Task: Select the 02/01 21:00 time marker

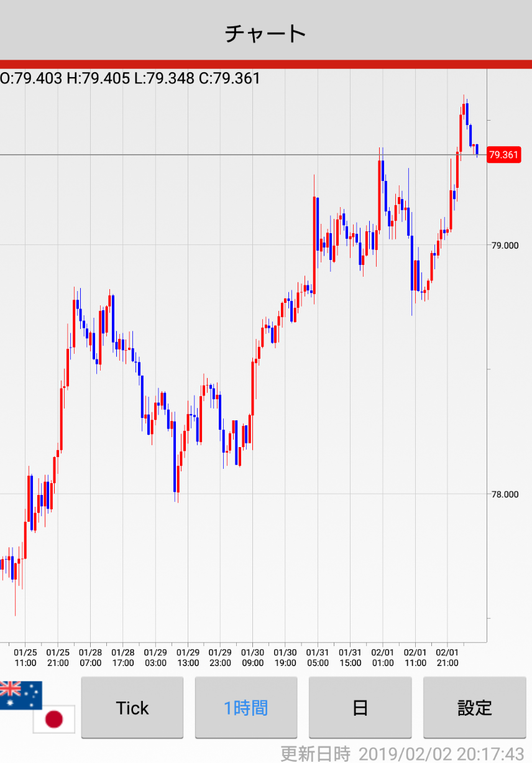Action: click(x=447, y=657)
